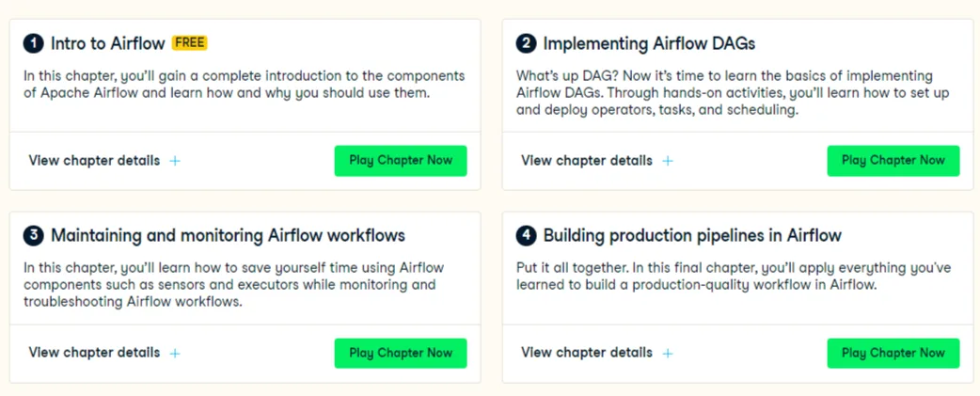Screen dimensions: 980x396
Task: Open Building production pipelines in Airflow title
Action: (692, 235)
